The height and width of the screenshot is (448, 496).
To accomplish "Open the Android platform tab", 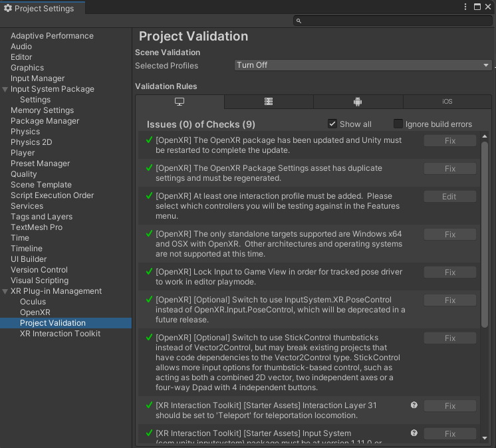I will [x=358, y=102].
